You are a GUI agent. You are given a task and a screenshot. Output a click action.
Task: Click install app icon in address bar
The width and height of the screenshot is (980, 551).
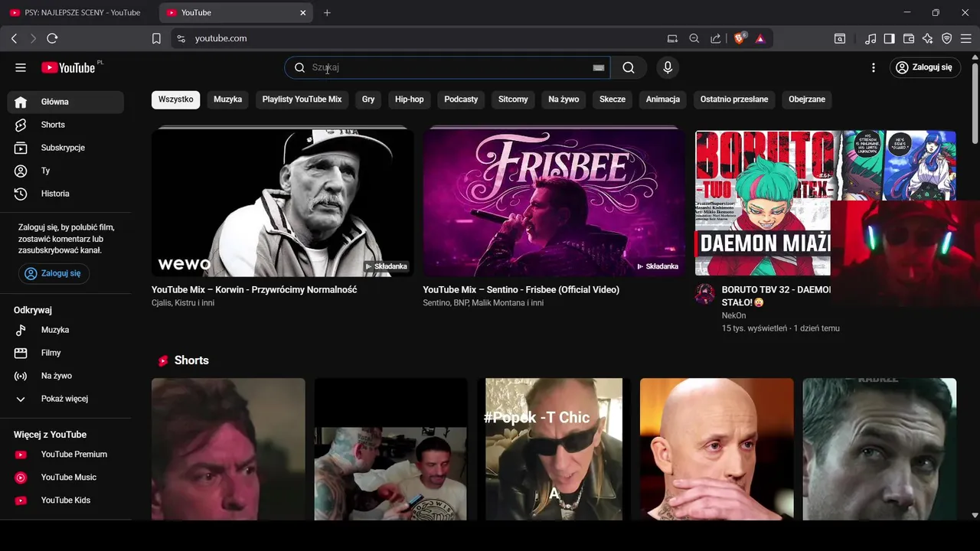click(672, 38)
